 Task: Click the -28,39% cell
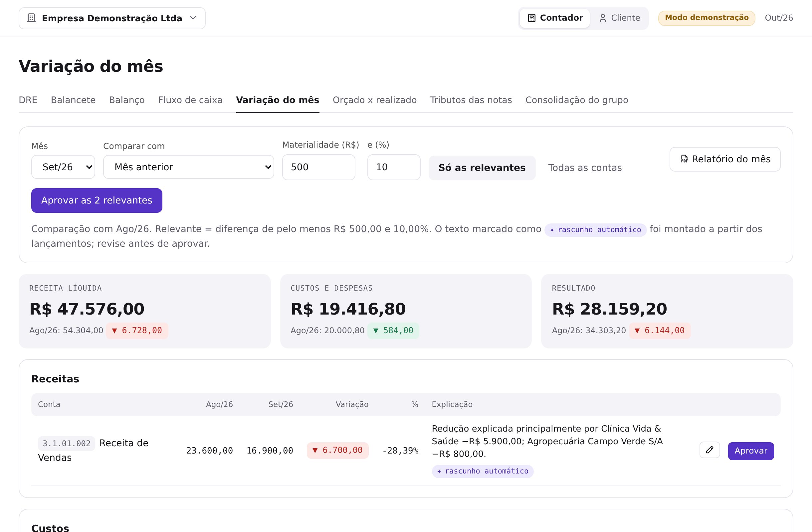click(400, 451)
